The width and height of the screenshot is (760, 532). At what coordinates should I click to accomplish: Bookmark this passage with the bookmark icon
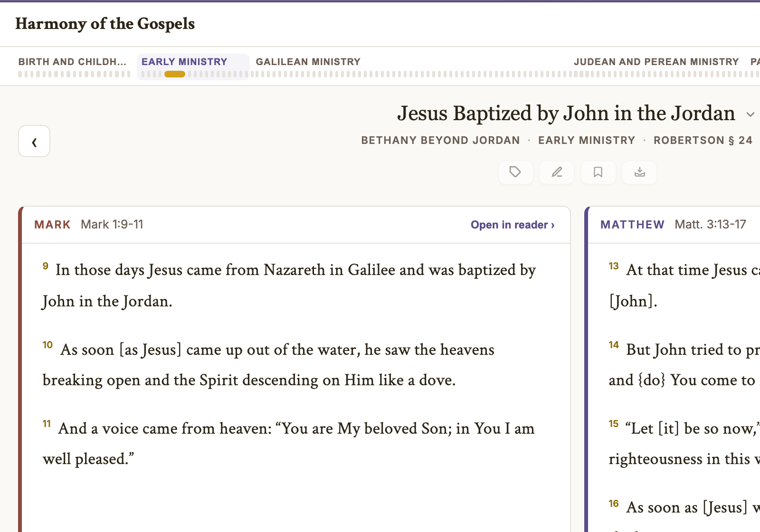click(598, 172)
